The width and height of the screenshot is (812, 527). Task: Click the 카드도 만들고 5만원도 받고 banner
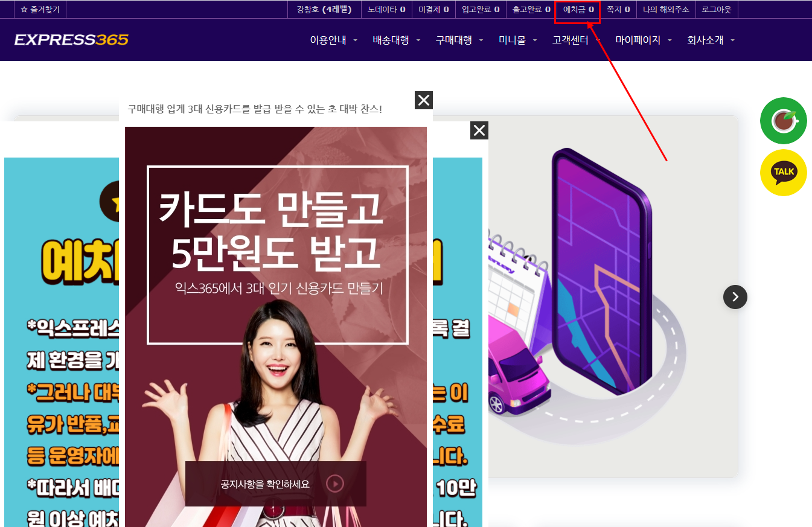pos(276,327)
